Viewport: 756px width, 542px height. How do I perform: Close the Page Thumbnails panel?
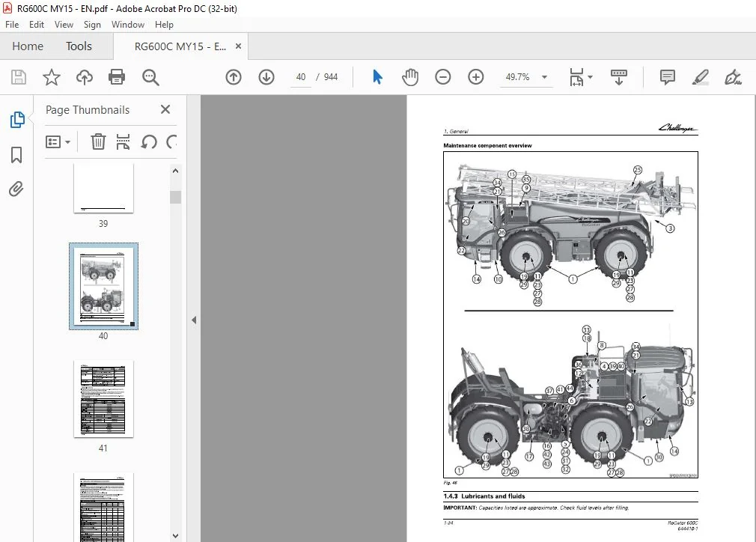tap(165, 109)
